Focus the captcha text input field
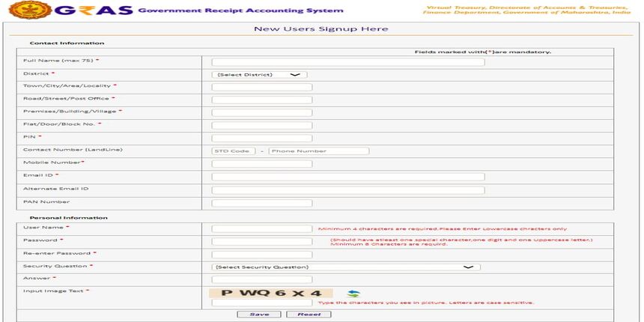Image resolution: width=644 pixels, height=322 pixels. (x=261, y=303)
